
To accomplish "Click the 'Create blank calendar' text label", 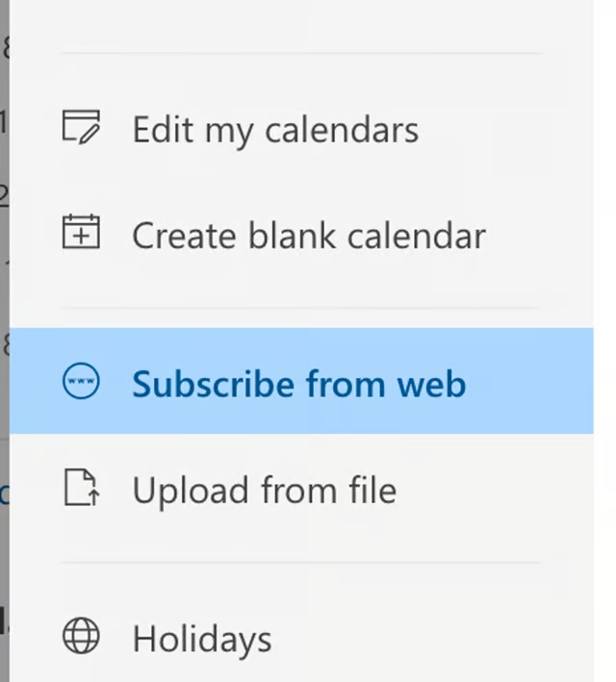I will click(x=308, y=236).
